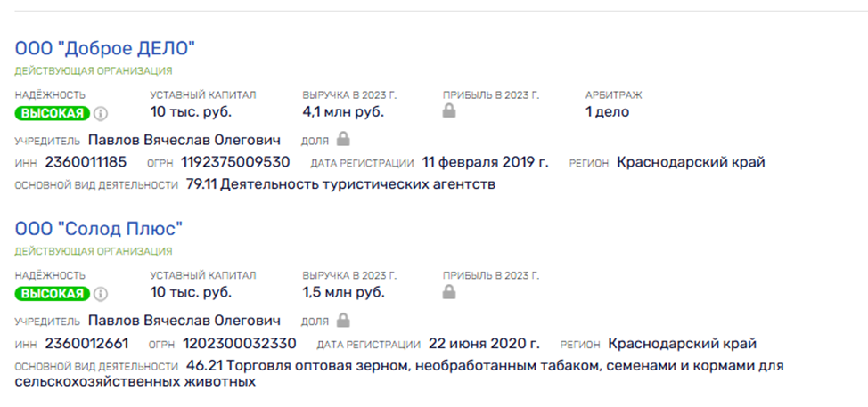Open the ООО "Солод Плюс" company link
Viewport: 868px width, 407px height.
pyautogui.click(x=99, y=229)
